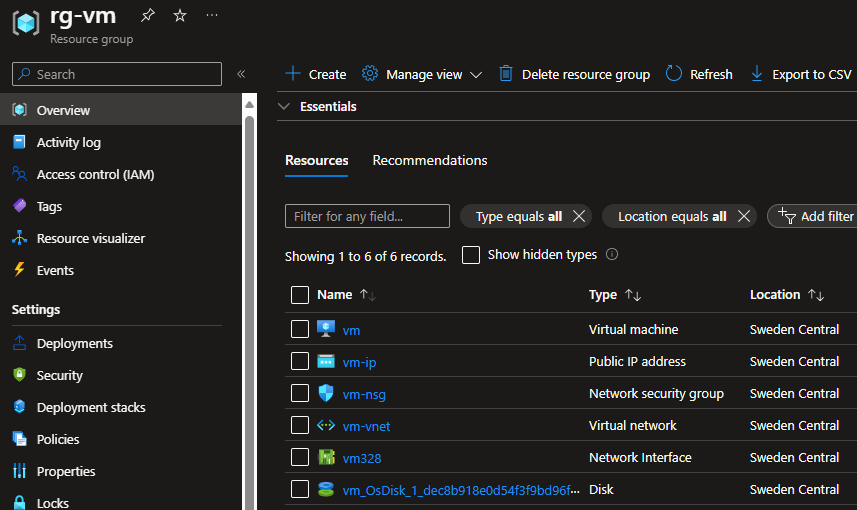Click into the sidebar Search field
This screenshot has width=857, height=510.
[117, 74]
